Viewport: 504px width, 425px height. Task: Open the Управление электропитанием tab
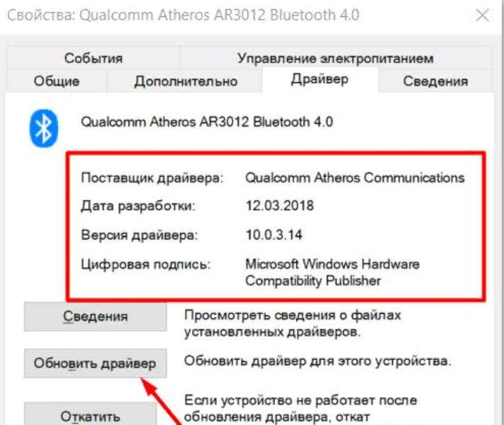click(x=335, y=58)
